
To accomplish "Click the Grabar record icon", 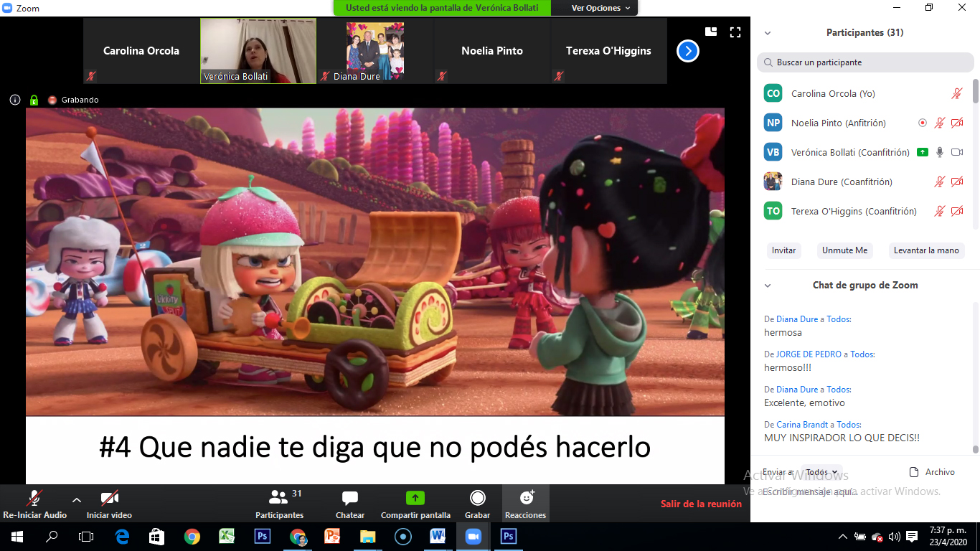I will click(x=477, y=499).
